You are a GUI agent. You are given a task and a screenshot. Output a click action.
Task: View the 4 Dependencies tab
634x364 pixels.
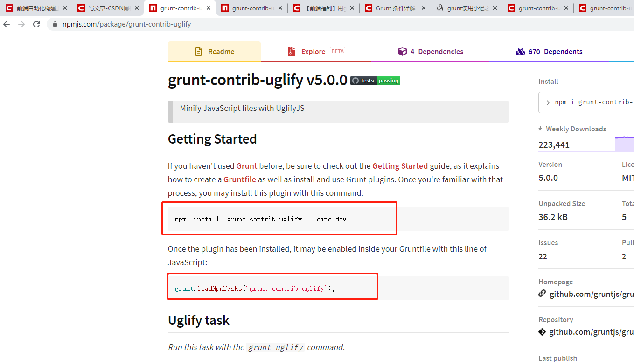(x=430, y=52)
